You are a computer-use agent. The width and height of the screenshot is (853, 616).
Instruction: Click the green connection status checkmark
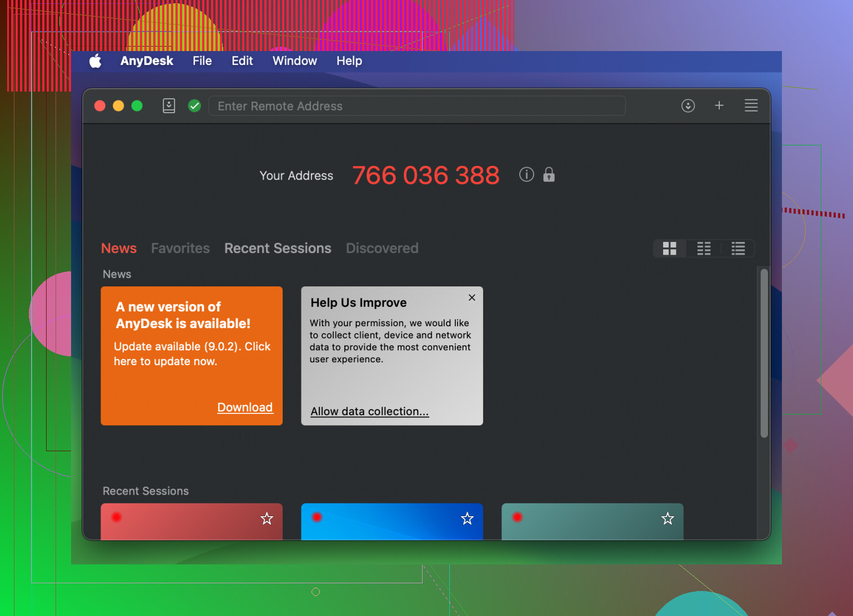pos(194,105)
